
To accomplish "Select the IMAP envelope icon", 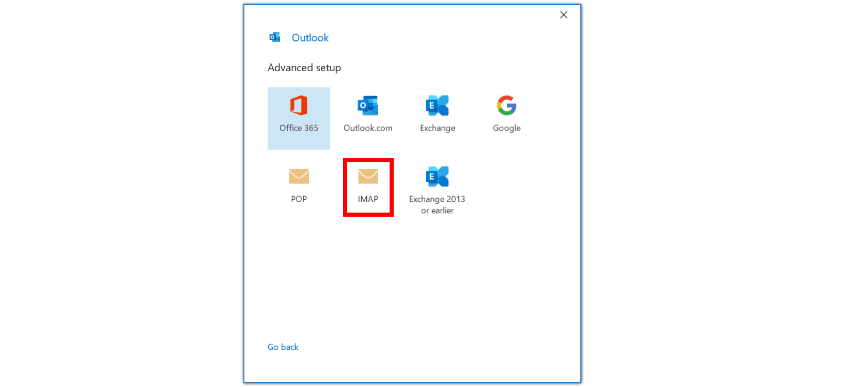I will click(x=368, y=176).
